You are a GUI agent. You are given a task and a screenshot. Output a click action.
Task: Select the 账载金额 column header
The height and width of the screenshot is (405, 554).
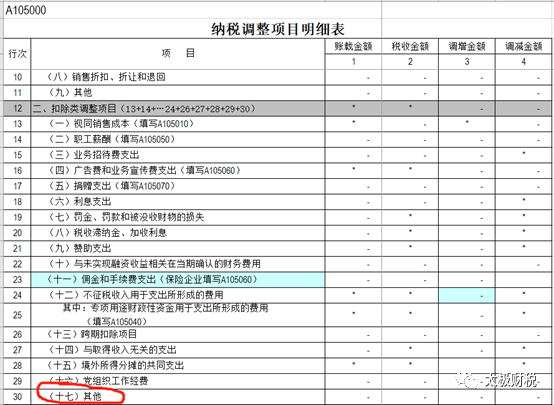coord(353,46)
